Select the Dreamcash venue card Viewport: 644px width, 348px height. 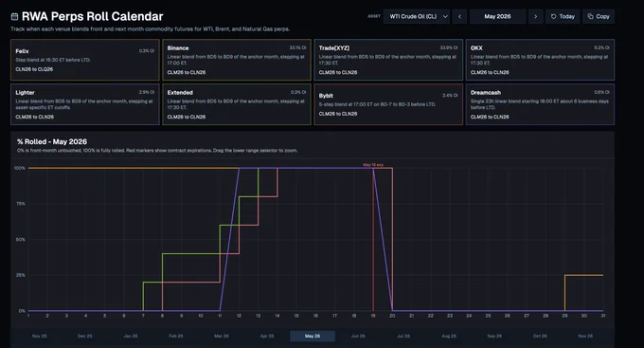click(540, 104)
